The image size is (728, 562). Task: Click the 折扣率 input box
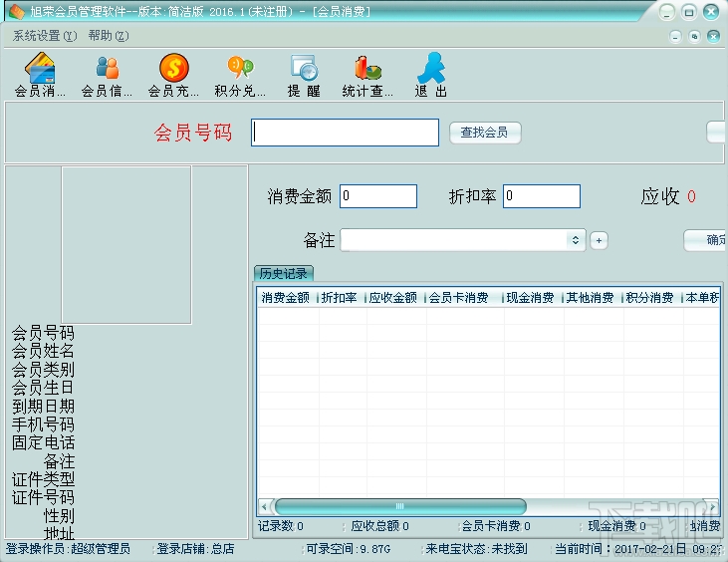[542, 196]
